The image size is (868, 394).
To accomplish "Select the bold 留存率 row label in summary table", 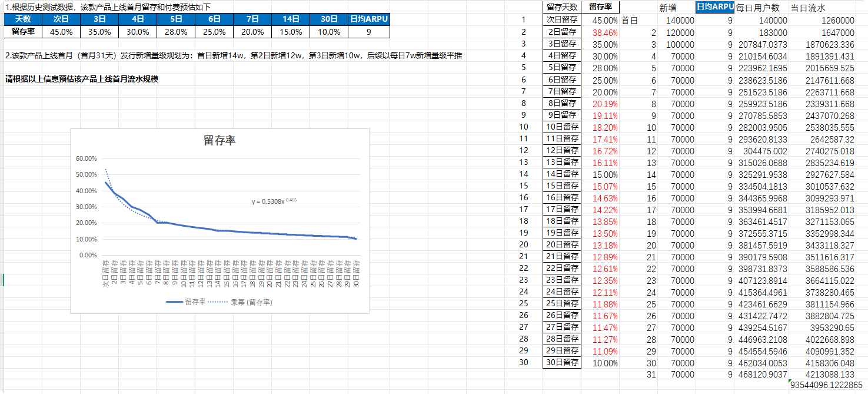I will coord(23,32).
